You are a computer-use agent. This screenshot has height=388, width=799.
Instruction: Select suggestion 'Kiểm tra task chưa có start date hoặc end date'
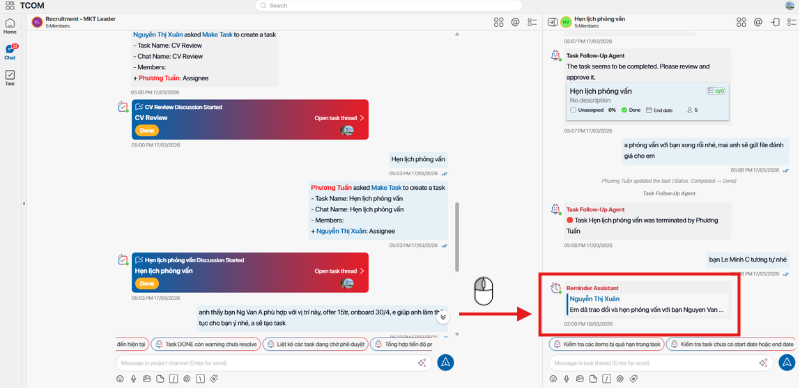(731, 344)
